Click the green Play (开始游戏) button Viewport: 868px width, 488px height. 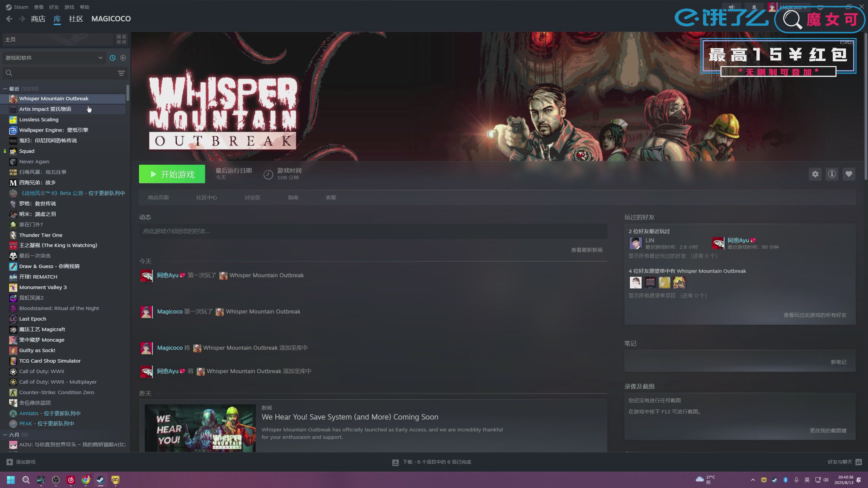(x=172, y=174)
